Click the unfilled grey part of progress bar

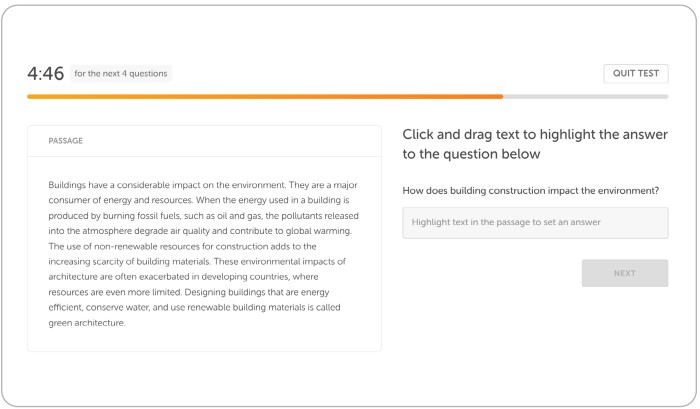tap(586, 96)
